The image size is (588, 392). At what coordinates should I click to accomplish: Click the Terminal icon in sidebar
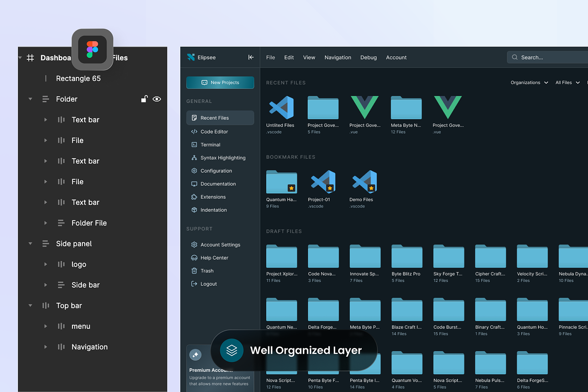point(194,145)
